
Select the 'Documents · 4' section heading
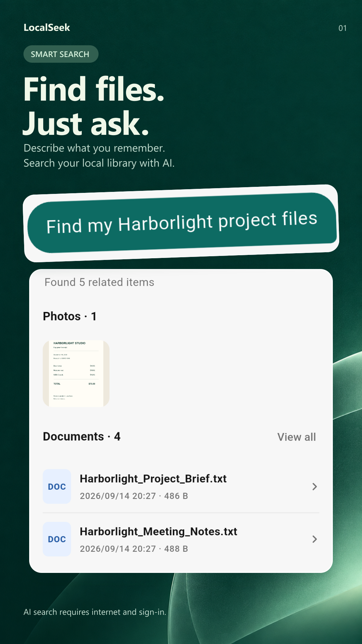pos(81,436)
